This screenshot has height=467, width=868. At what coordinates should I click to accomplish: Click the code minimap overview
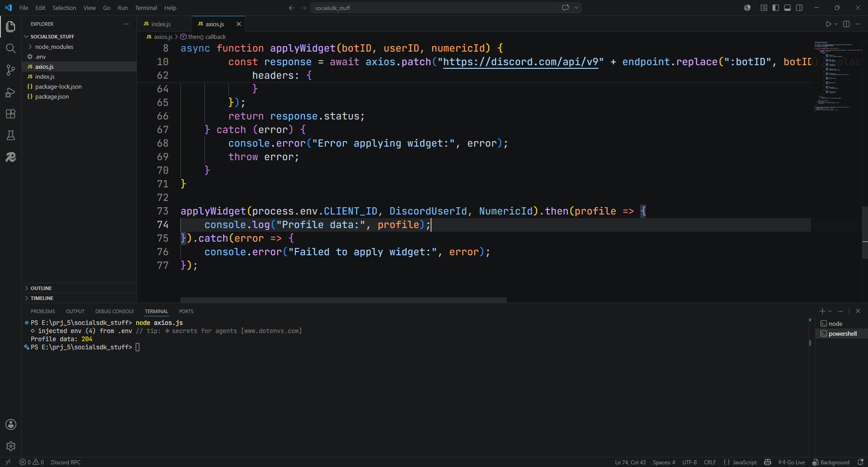837,77
